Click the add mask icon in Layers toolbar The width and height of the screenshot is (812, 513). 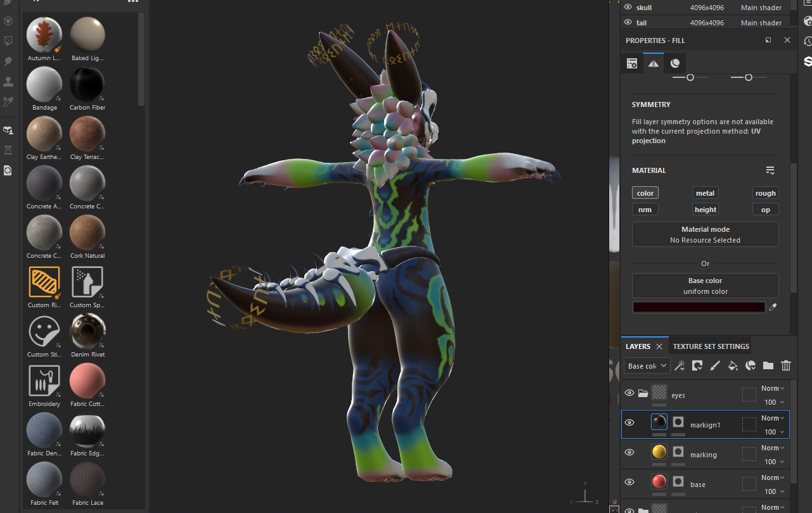[x=697, y=365]
